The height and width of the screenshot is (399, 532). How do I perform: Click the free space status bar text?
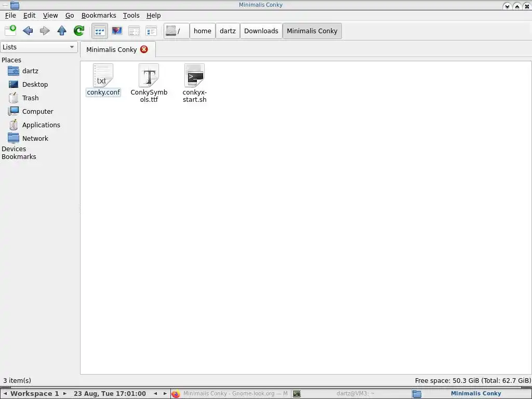473,380
